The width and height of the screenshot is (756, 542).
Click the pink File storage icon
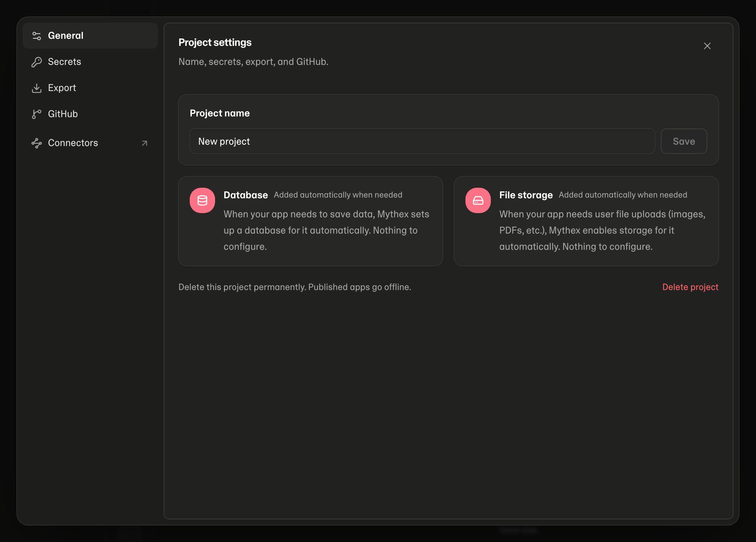click(478, 200)
